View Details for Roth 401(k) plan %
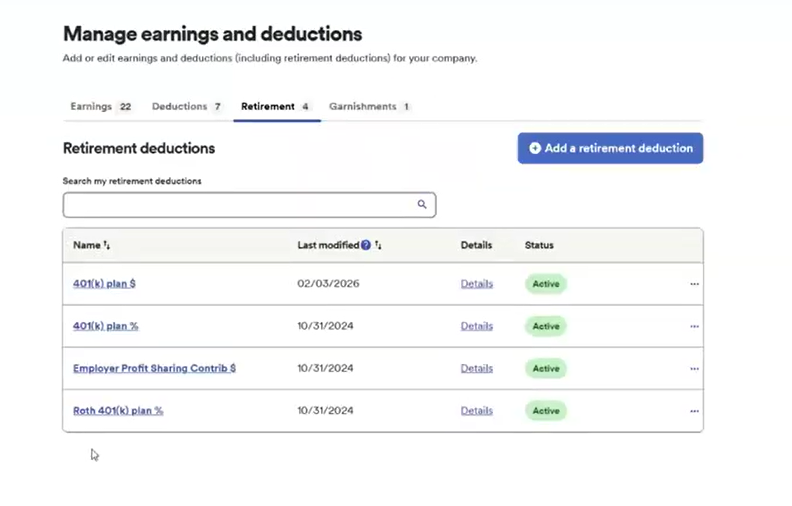The width and height of the screenshot is (792, 506). 477,411
